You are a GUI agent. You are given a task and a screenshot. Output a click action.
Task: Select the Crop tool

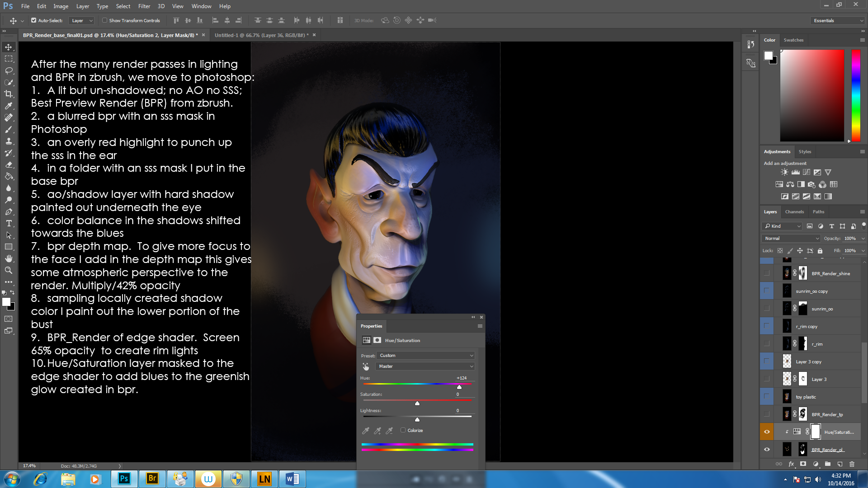pyautogui.click(x=9, y=94)
